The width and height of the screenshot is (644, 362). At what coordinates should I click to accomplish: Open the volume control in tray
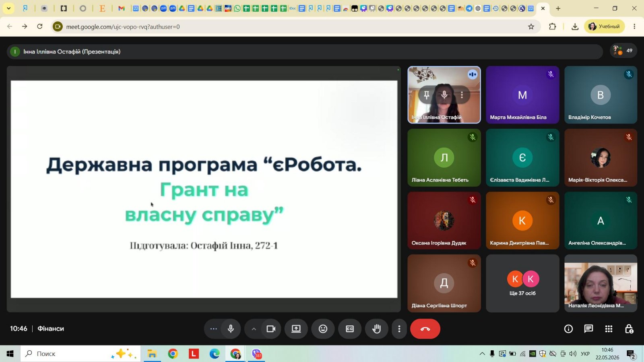pyautogui.click(x=573, y=354)
